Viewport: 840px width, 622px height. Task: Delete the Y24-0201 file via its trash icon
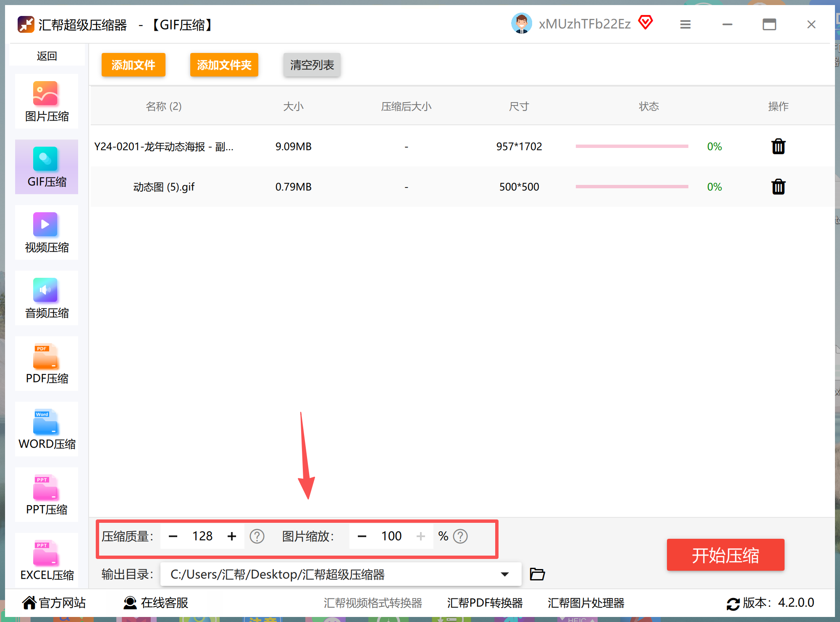click(778, 146)
